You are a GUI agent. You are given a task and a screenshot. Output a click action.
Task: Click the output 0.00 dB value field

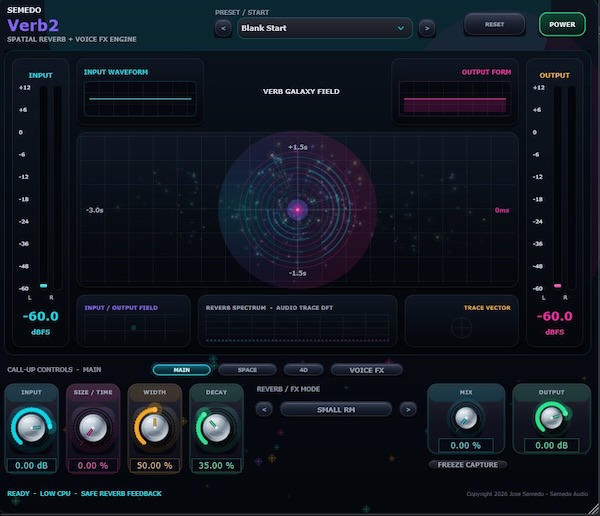pyautogui.click(x=551, y=446)
